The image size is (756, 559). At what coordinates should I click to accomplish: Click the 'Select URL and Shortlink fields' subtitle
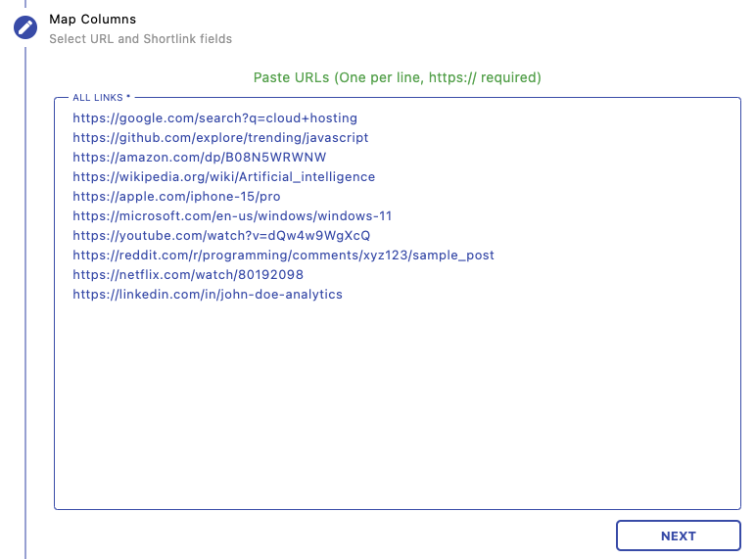coord(140,39)
